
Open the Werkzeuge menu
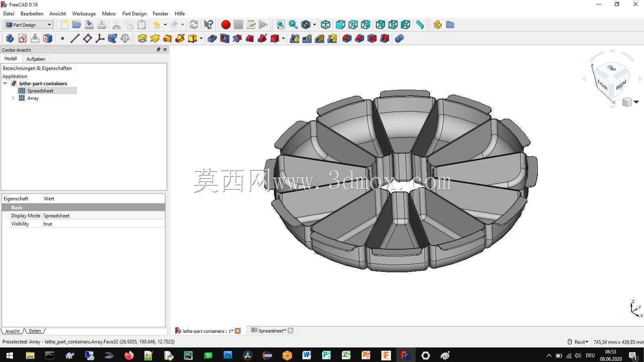84,13
